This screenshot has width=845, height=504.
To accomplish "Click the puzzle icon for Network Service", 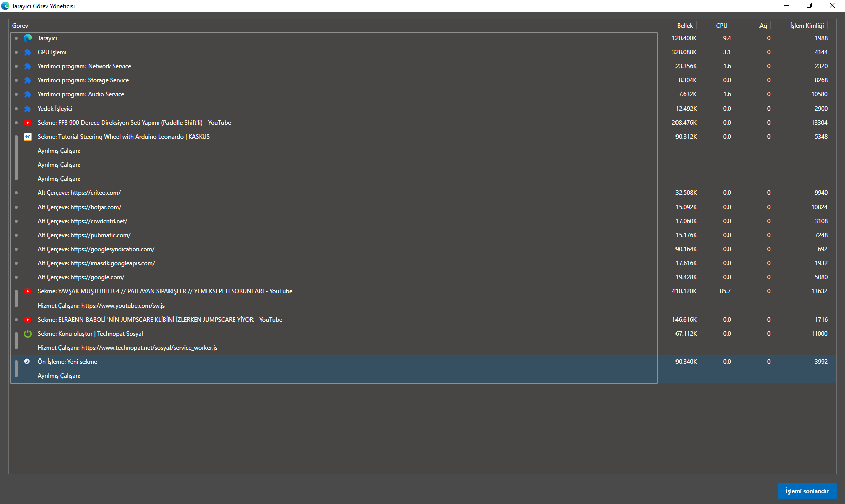I will click(28, 66).
